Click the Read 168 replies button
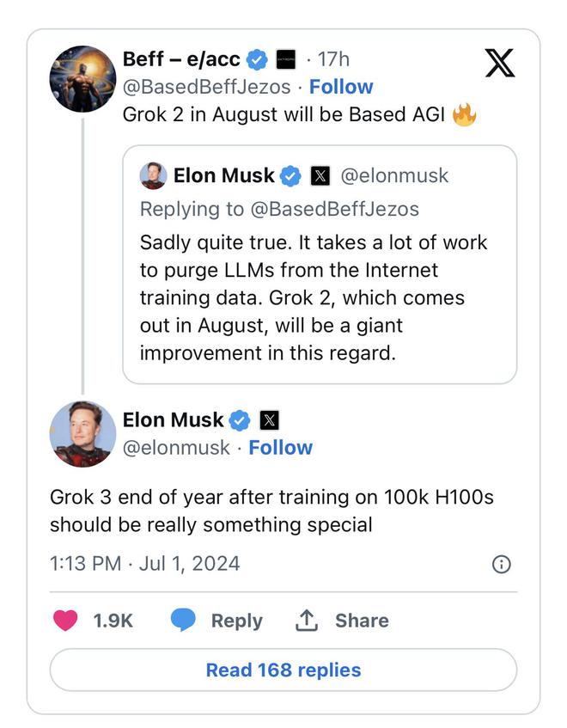Image resolution: width=567 pixels, height=728 pixels. 283,670
